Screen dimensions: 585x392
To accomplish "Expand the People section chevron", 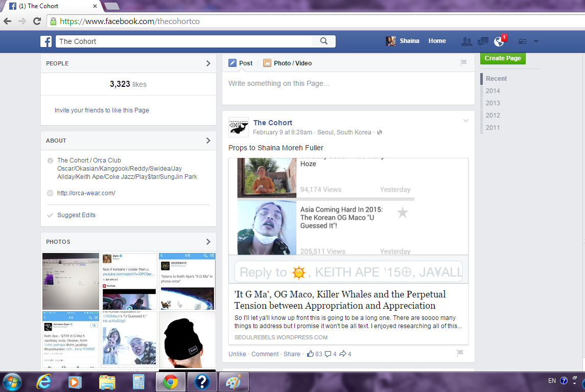I will [208, 63].
